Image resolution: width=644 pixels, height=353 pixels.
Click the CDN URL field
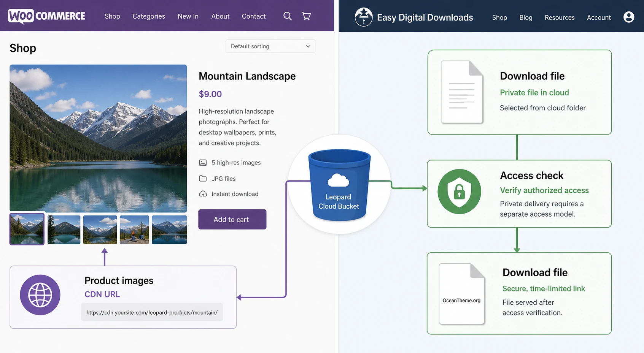152,312
